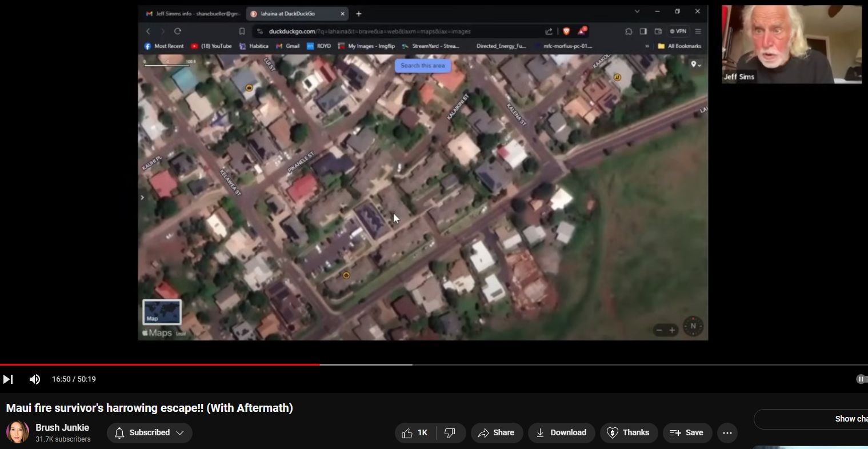Open the Habitica bookmark
The height and width of the screenshot is (449, 868).
pyautogui.click(x=254, y=46)
